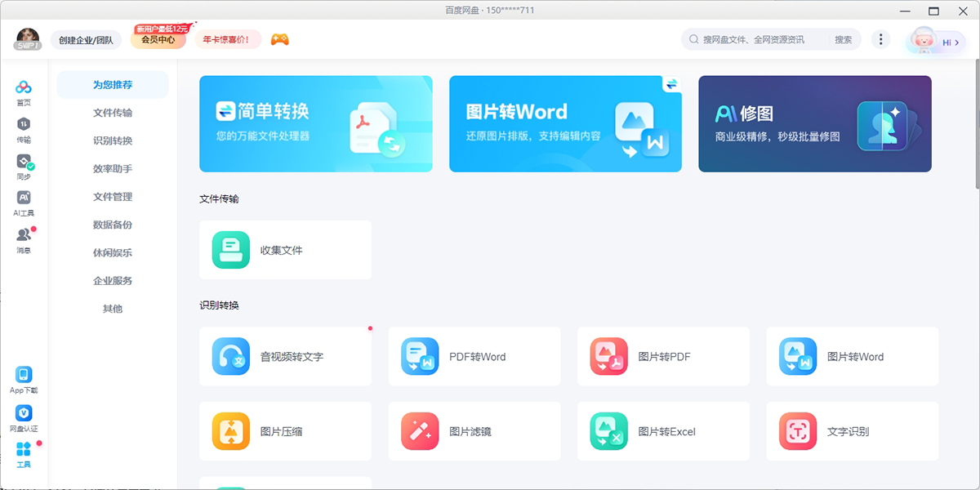
Task: Open the 其他 category
Action: [113, 309]
